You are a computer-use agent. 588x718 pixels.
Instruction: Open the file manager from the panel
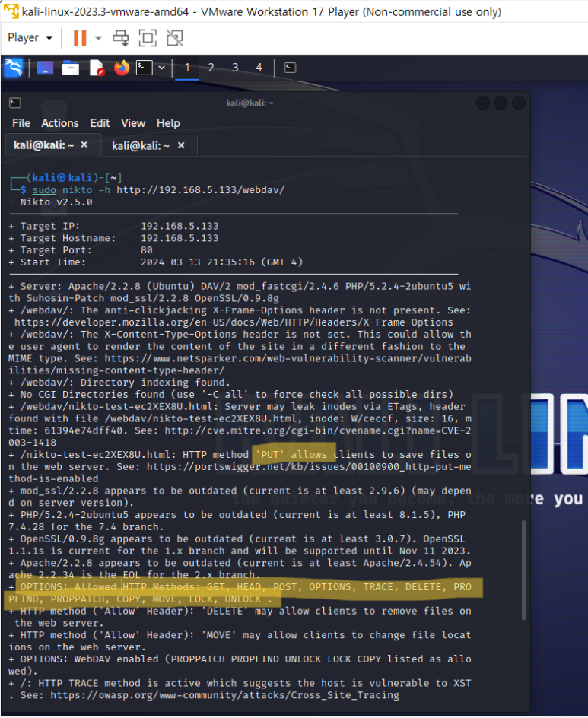point(71,68)
